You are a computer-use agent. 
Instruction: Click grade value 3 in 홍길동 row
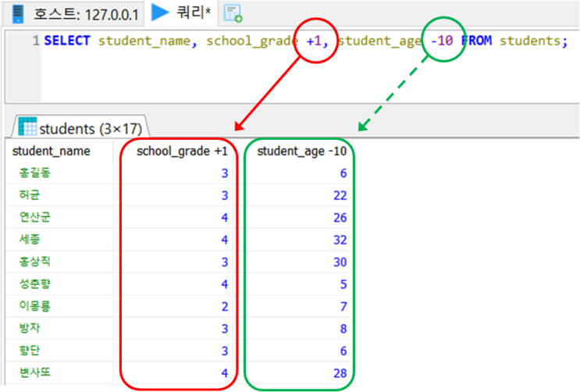tap(225, 173)
